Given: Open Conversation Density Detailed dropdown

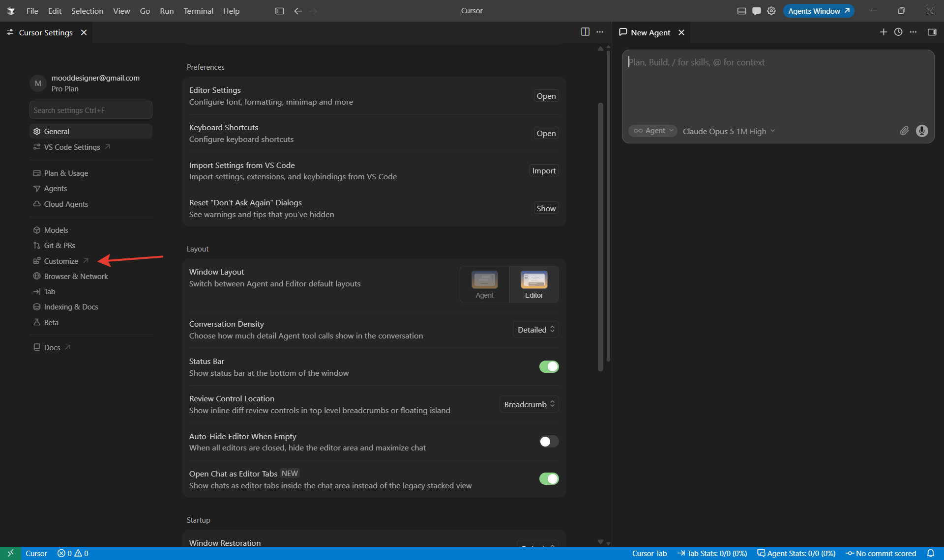Looking at the screenshot, I should [536, 330].
